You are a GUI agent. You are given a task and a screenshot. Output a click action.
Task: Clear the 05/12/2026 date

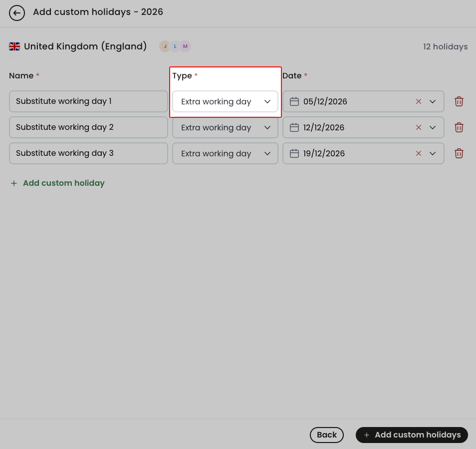418,101
